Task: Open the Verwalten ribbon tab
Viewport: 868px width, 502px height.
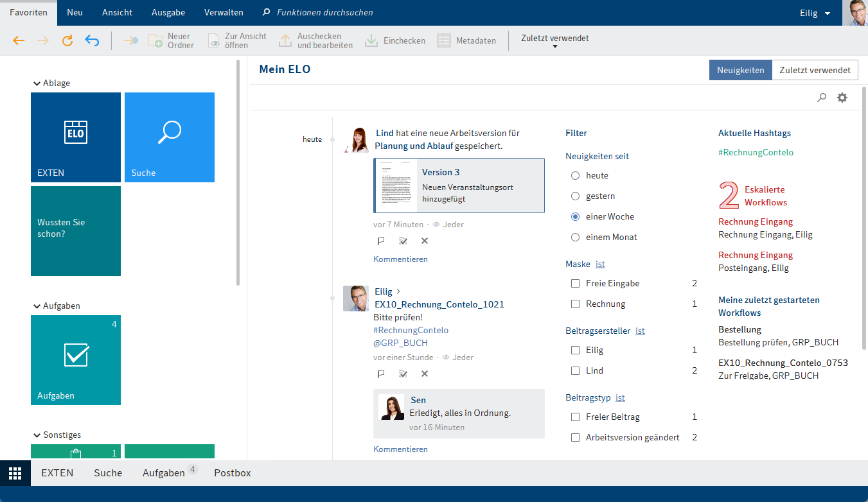Action: coord(224,13)
